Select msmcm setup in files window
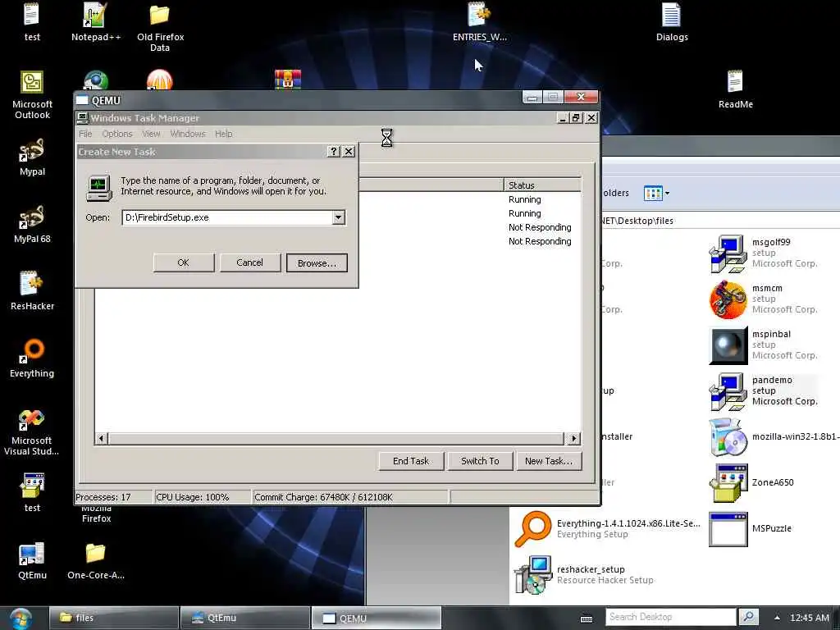Screen dimensions: 840x630 [764, 299]
